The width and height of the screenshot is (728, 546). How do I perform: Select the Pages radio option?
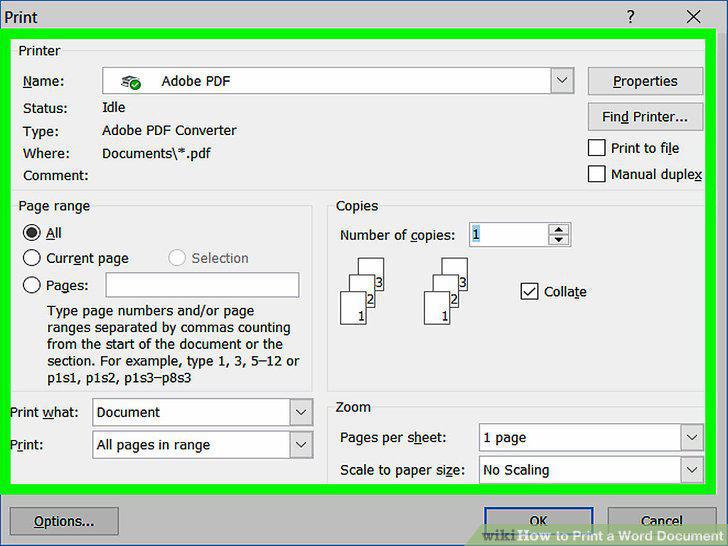(x=32, y=285)
